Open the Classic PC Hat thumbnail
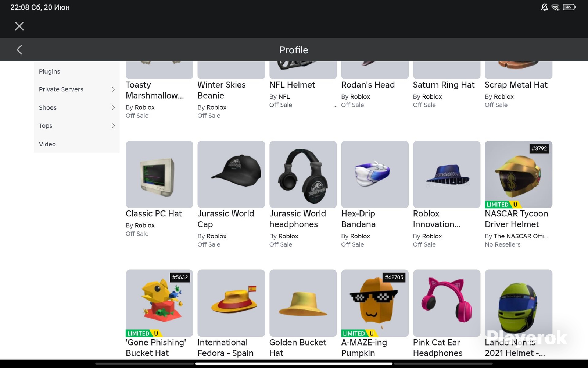 [159, 174]
